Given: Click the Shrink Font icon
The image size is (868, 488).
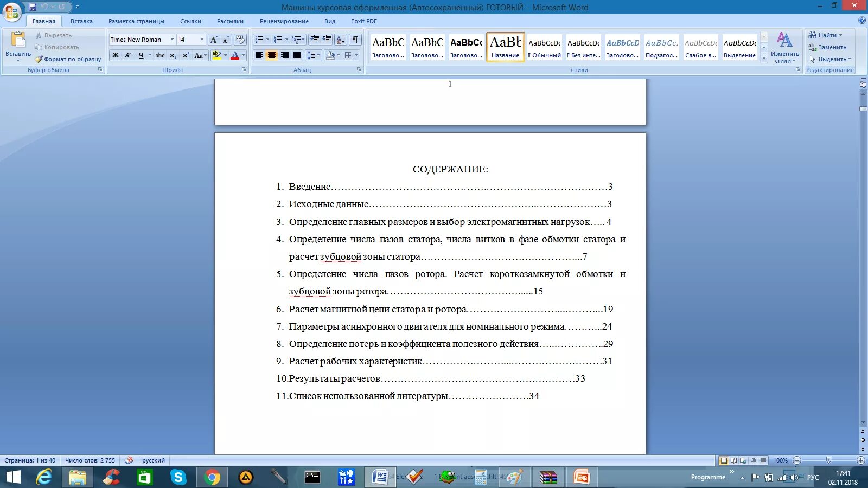Looking at the screenshot, I should 226,40.
